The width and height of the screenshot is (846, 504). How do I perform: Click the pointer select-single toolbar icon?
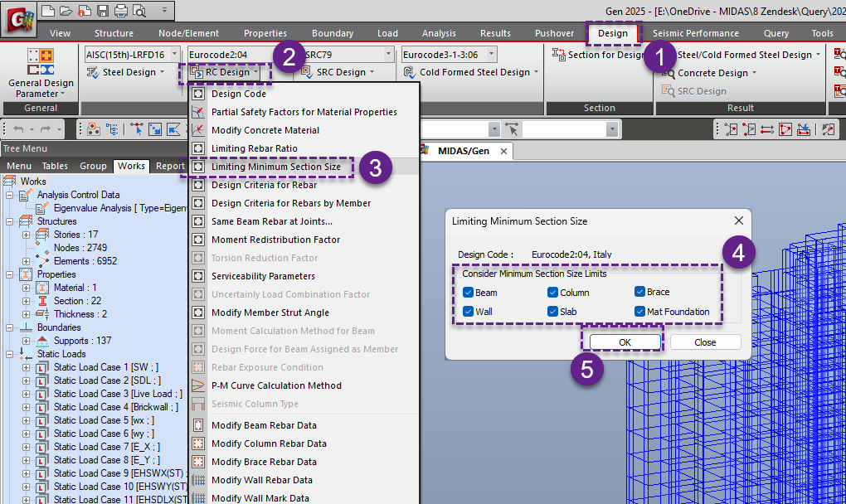(x=137, y=129)
